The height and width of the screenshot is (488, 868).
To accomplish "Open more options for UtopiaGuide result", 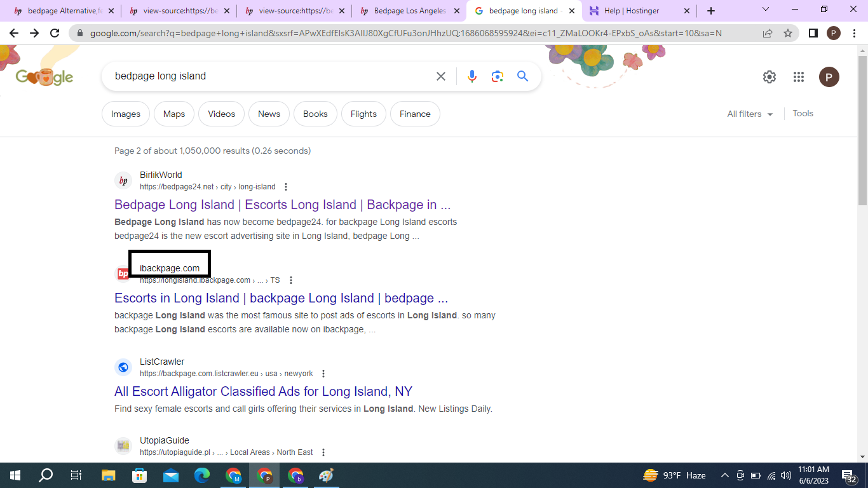I will tap(323, 452).
